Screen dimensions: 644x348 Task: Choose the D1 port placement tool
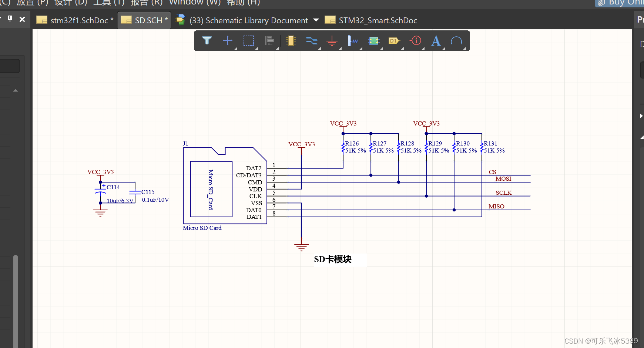pyautogui.click(x=394, y=40)
